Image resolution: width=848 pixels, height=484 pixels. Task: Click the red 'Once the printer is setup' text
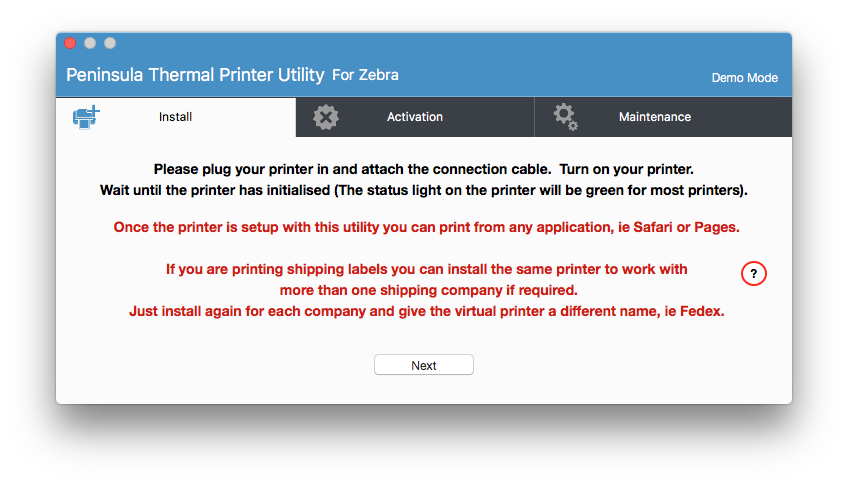coord(426,227)
